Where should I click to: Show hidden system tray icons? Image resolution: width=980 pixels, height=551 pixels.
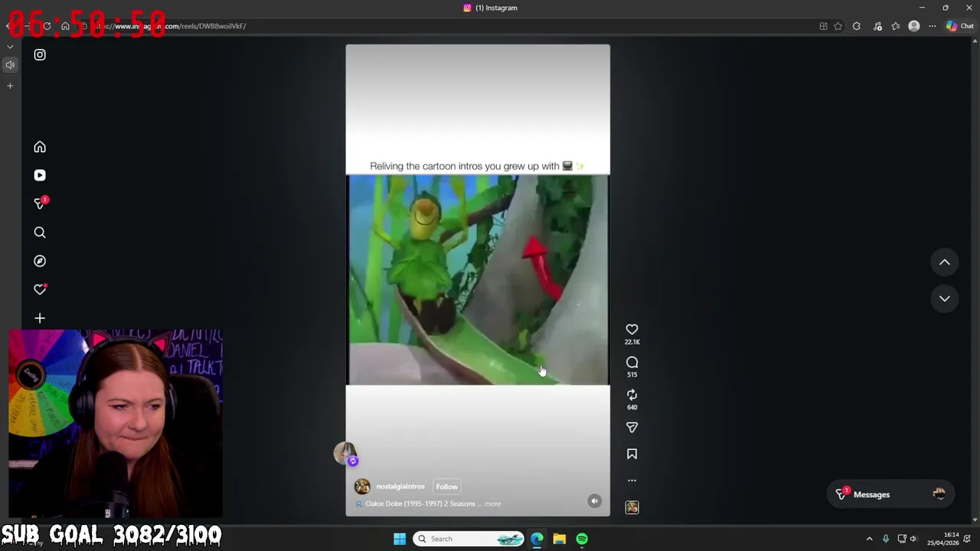click(869, 539)
